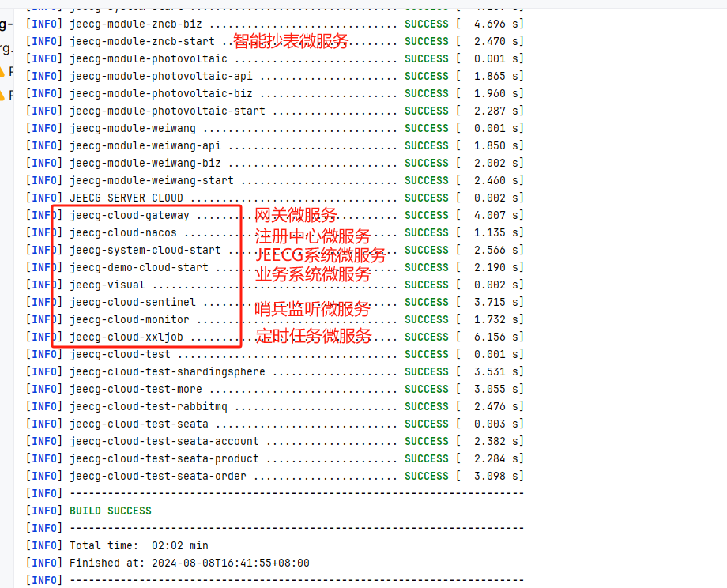
Task: Click the 2.476 s build duration
Action: click(x=496, y=407)
